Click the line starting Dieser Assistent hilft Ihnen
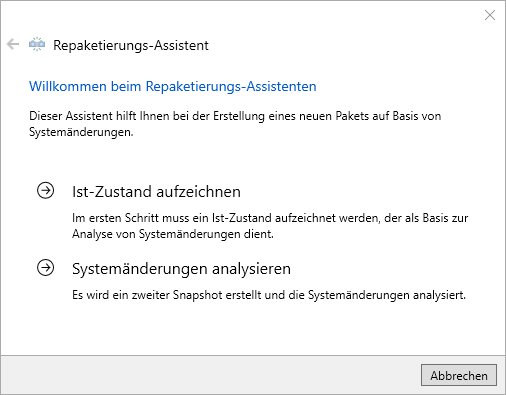Screen dimensions: 506x395 pyautogui.click(x=235, y=116)
